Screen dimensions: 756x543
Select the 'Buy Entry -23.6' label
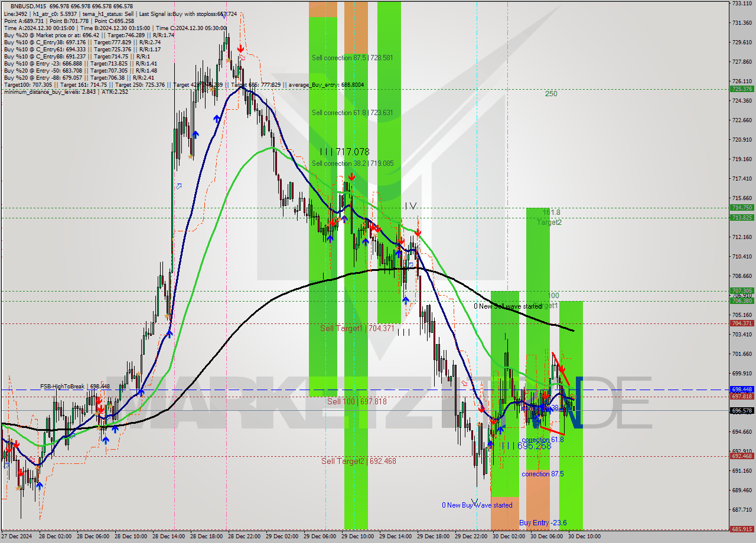(543, 523)
